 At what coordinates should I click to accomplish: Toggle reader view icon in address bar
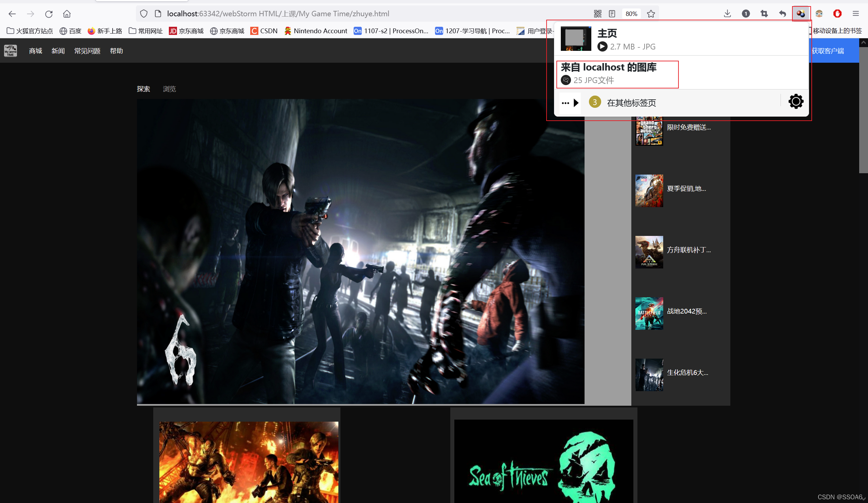[612, 14]
